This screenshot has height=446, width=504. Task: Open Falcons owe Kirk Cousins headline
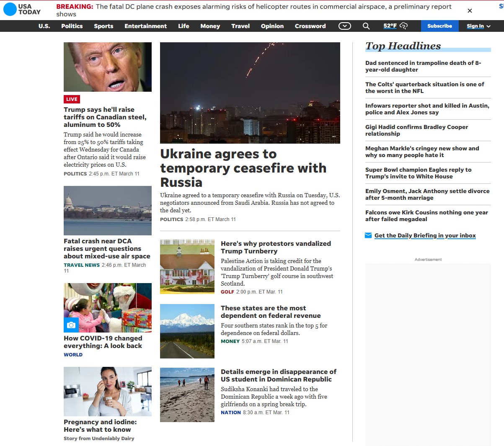coord(426,216)
